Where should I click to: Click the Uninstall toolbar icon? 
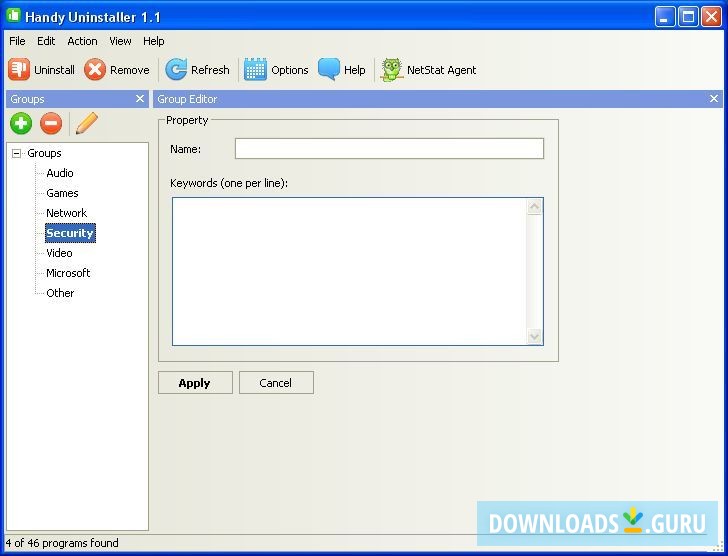pos(19,70)
